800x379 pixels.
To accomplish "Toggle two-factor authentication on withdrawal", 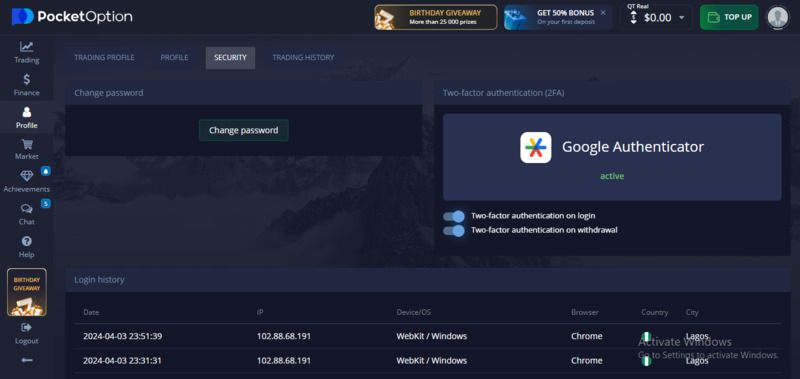I will (454, 231).
